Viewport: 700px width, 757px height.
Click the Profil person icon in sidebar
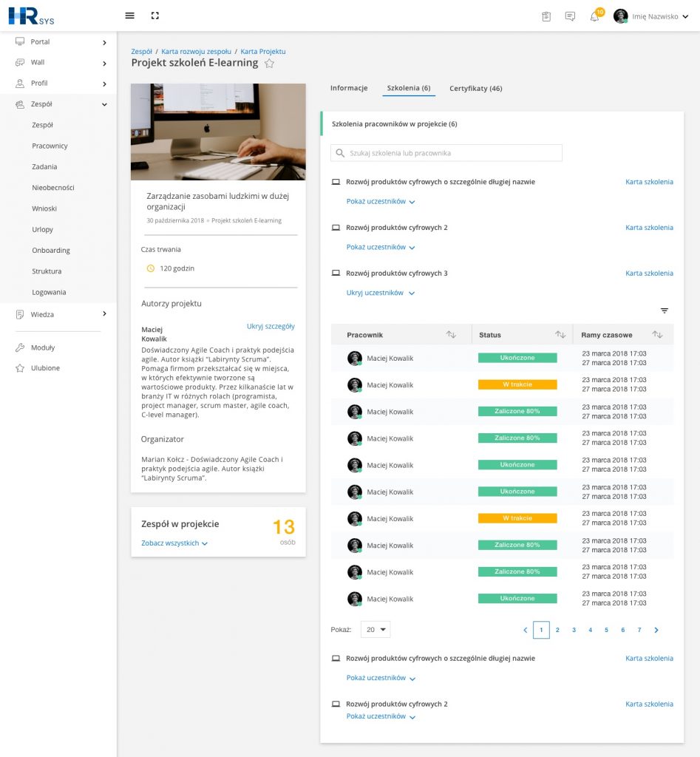point(20,83)
